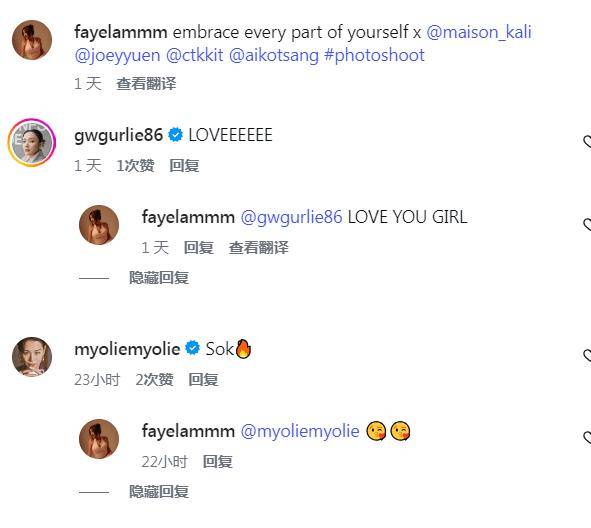
Task: Like fayelammm's kiss emoji reply heart
Action: pyautogui.click(x=587, y=437)
